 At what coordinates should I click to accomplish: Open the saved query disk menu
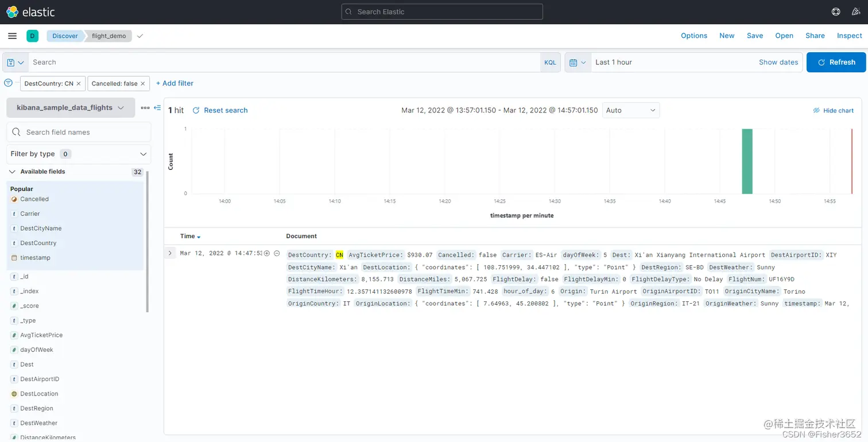click(x=15, y=62)
